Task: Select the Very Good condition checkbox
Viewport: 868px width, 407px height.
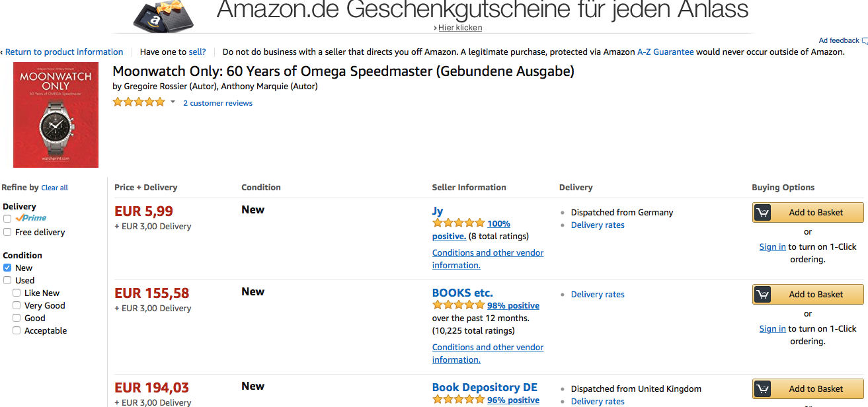Action: 17,306
